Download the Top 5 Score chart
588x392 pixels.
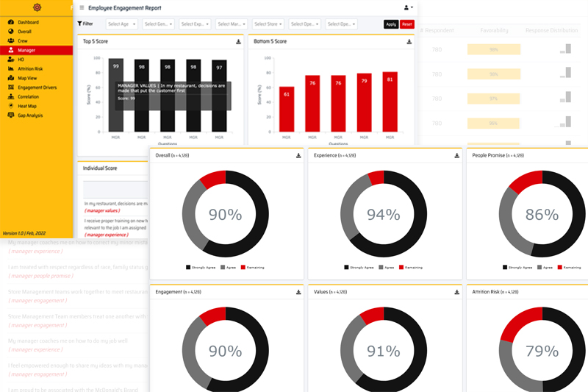click(x=238, y=42)
